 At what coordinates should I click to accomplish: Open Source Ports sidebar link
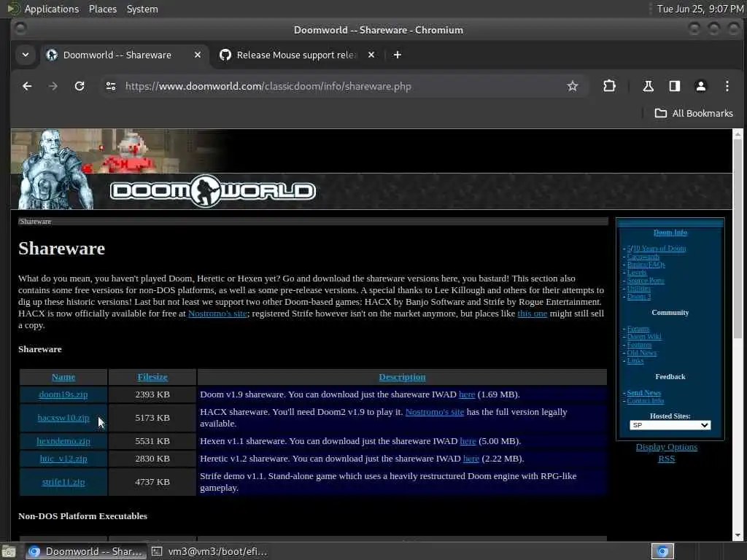646,281
